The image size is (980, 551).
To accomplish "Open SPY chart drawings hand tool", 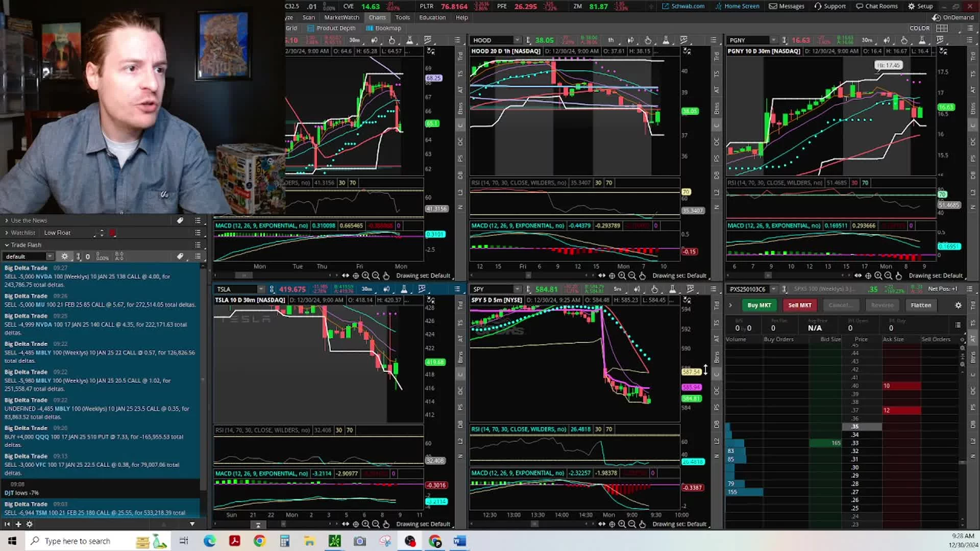I will click(x=654, y=289).
